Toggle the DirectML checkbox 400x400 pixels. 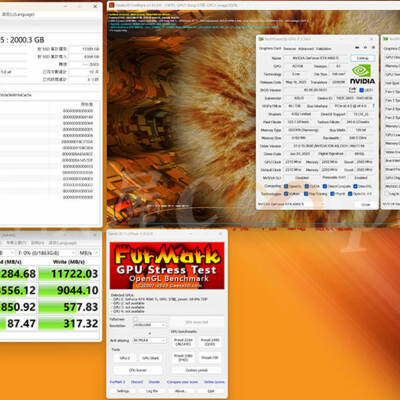tap(355, 186)
